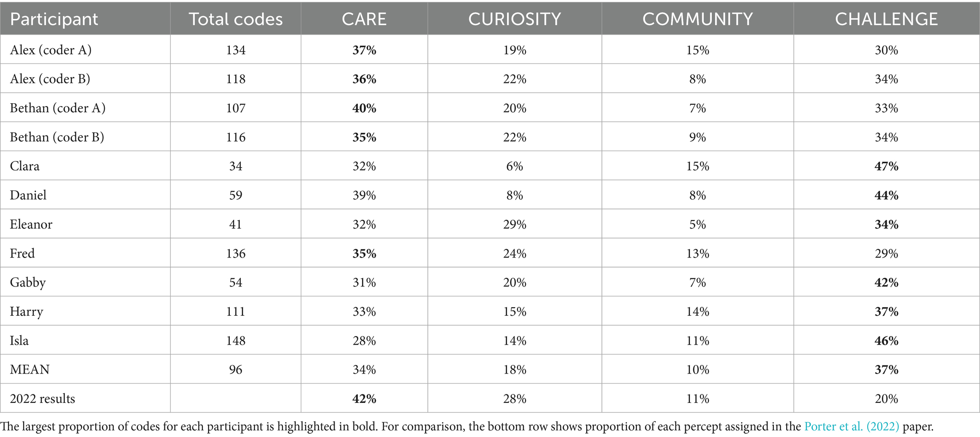The width and height of the screenshot is (980, 437).
Task: Click the MEAN row label
Action: click(x=29, y=369)
